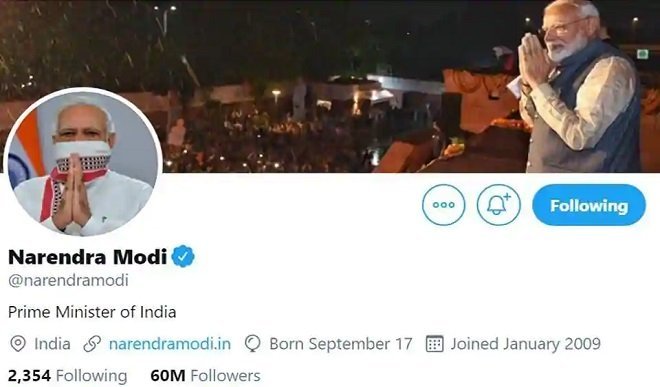Click the Born September 17 text
Image resolution: width=660 pixels, height=387 pixels.
pos(341,344)
